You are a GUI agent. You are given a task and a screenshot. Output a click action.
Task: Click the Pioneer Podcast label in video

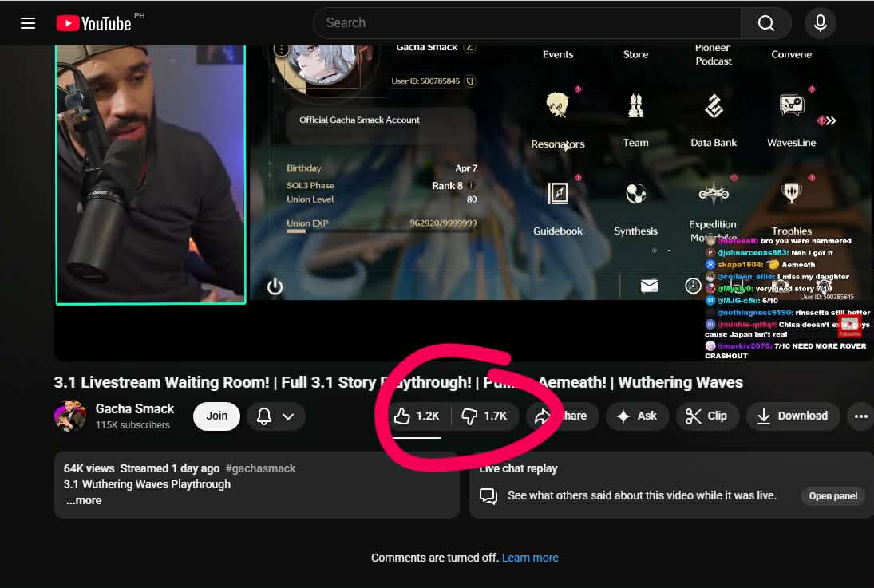coord(714,54)
